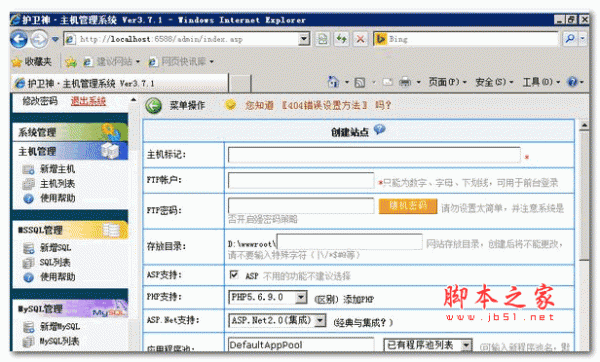The image size is (600, 362).
Task: Open 主机列表 in sidebar
Action: (57, 183)
